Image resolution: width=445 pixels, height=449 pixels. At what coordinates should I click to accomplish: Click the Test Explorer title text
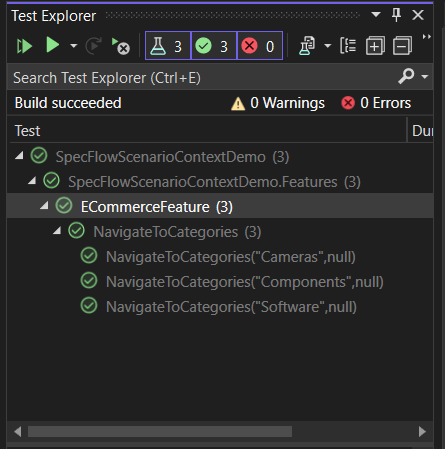[x=54, y=16]
